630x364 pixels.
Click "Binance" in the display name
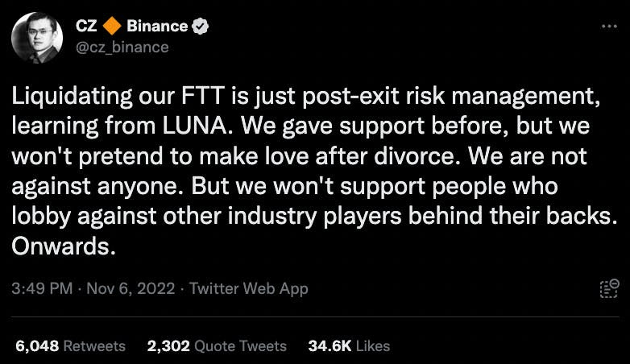[x=157, y=26]
